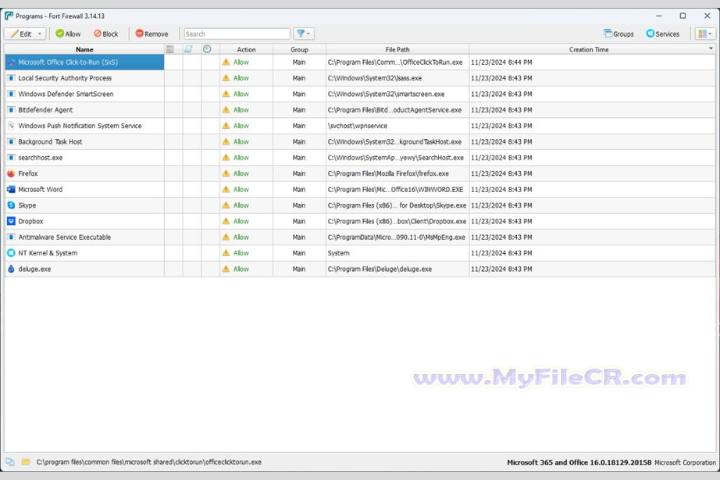
Task: Sort by the File Path column header
Action: [397, 49]
